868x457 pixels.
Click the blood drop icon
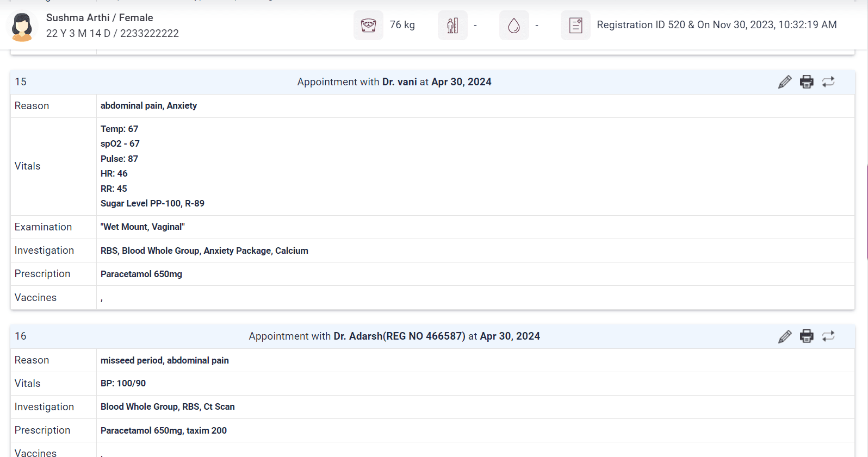pyautogui.click(x=514, y=26)
